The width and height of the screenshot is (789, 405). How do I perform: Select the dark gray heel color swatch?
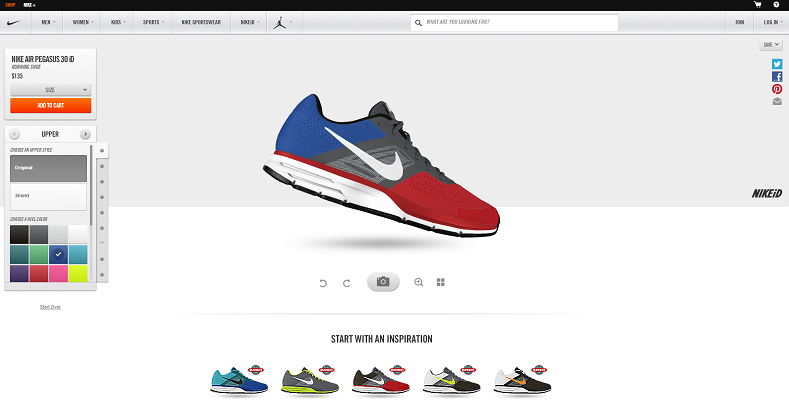coord(39,234)
